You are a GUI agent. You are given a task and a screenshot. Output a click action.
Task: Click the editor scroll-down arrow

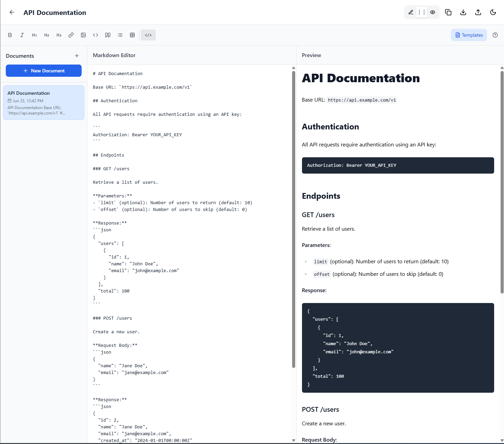293,440
